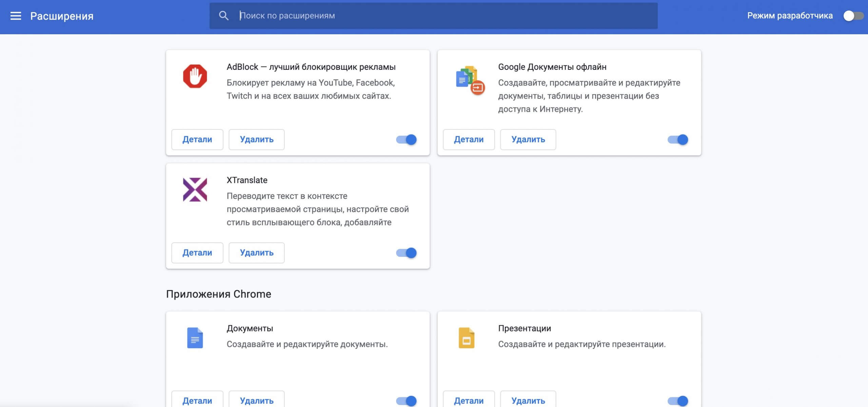Open Детали for Google Документы офлайн

click(x=469, y=139)
